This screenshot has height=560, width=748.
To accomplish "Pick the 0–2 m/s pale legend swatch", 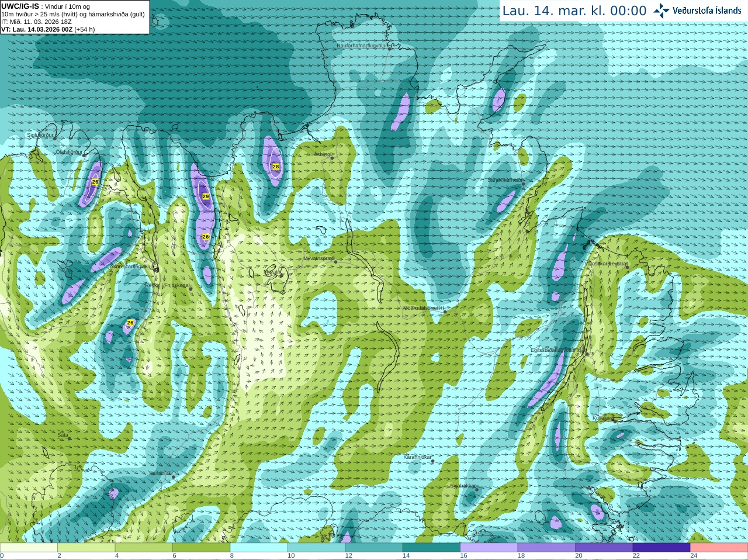I will 29,548.
